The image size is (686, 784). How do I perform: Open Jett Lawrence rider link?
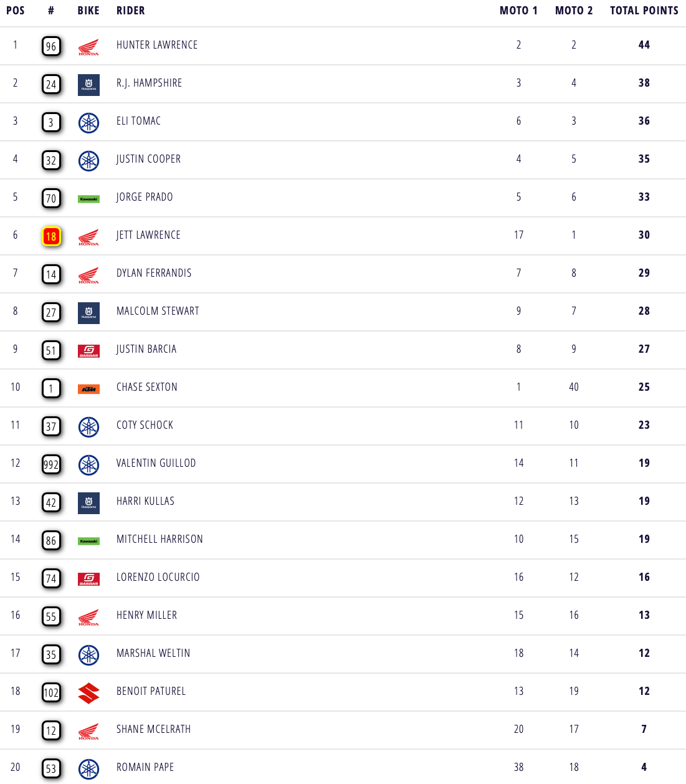tap(148, 235)
